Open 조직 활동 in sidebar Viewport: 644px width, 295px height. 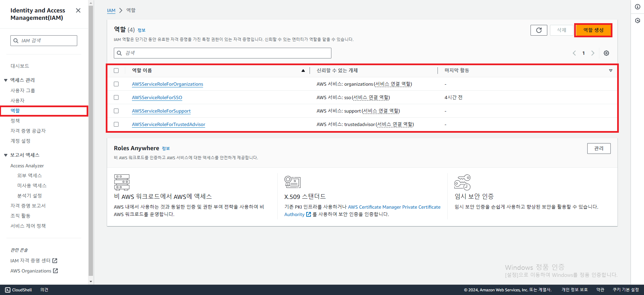point(20,216)
